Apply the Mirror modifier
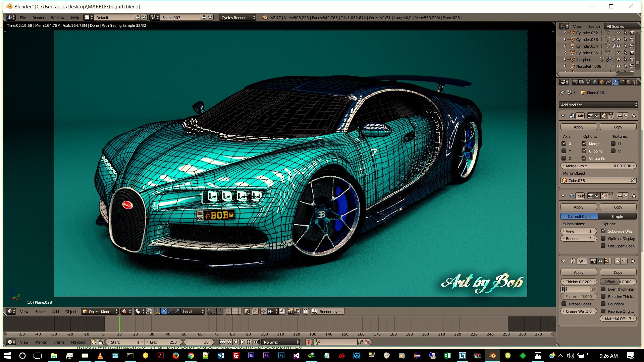Image resolution: width=644 pixels, height=362 pixels. [578, 127]
